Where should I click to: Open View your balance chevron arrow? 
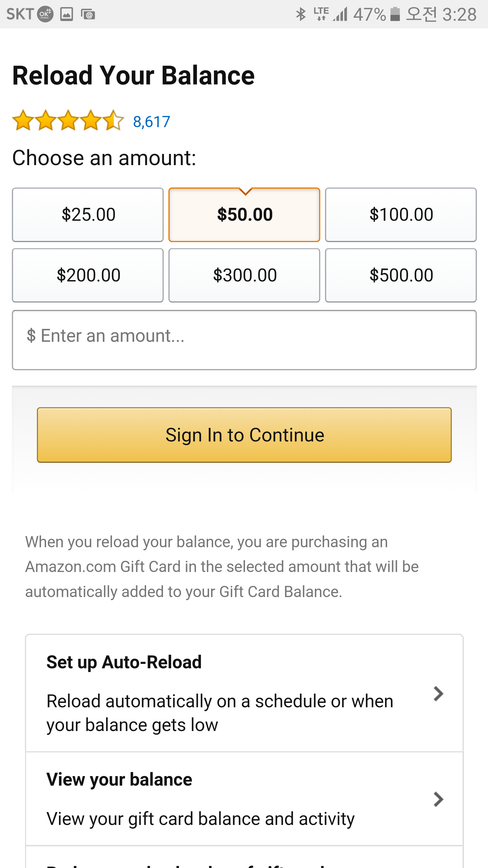pos(439,799)
